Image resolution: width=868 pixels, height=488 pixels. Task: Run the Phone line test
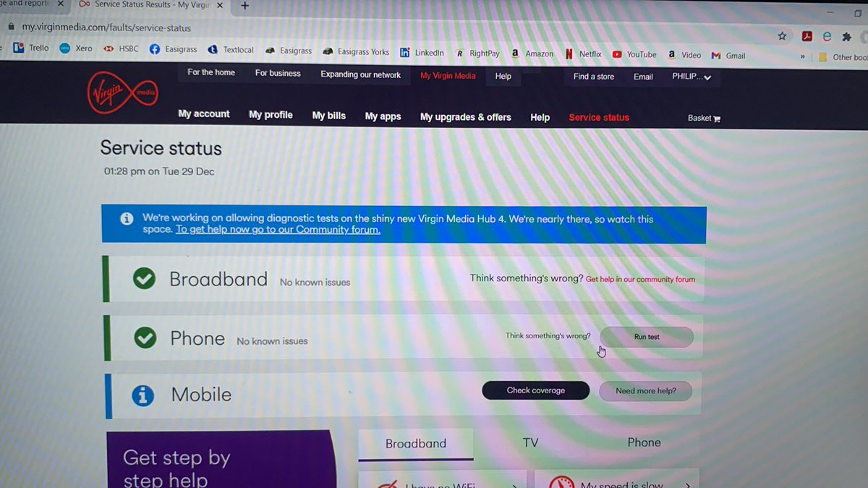click(647, 337)
